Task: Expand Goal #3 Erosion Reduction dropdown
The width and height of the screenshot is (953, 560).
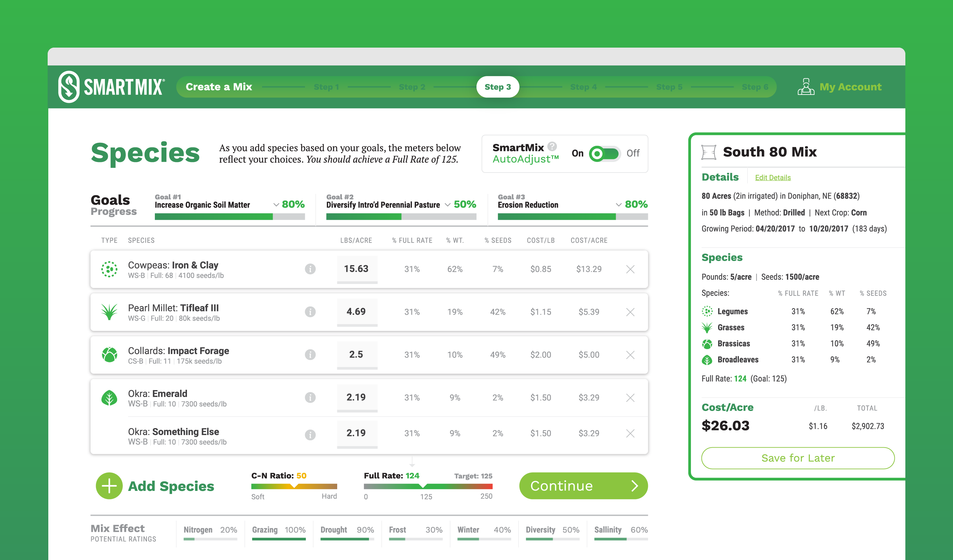Action: point(619,205)
